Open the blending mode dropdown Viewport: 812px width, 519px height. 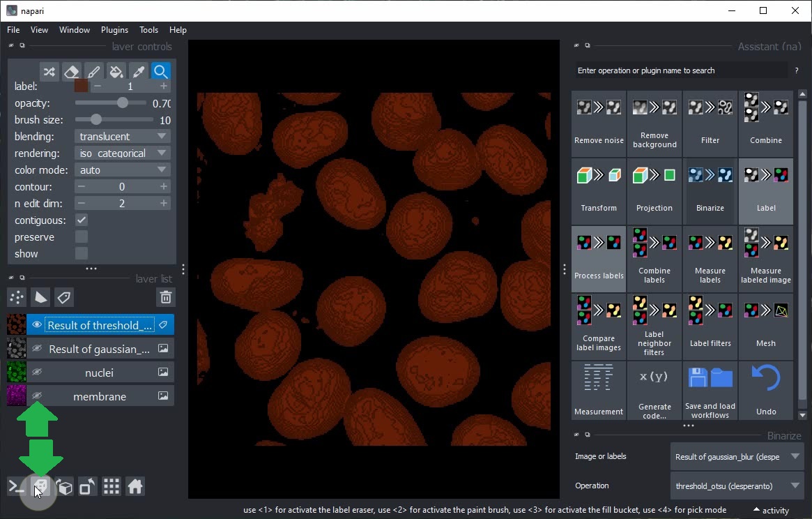point(123,137)
